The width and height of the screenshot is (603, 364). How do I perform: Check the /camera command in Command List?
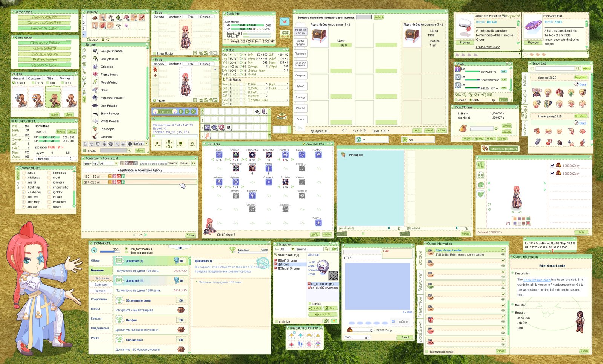click(x=50, y=183)
